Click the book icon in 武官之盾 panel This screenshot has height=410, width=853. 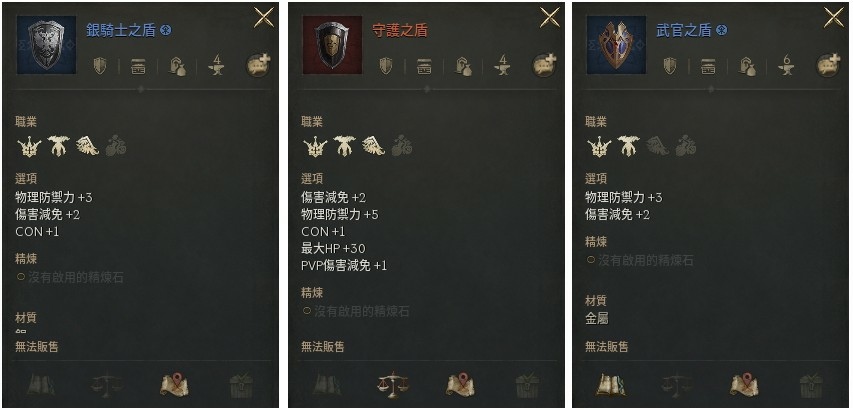[610, 385]
